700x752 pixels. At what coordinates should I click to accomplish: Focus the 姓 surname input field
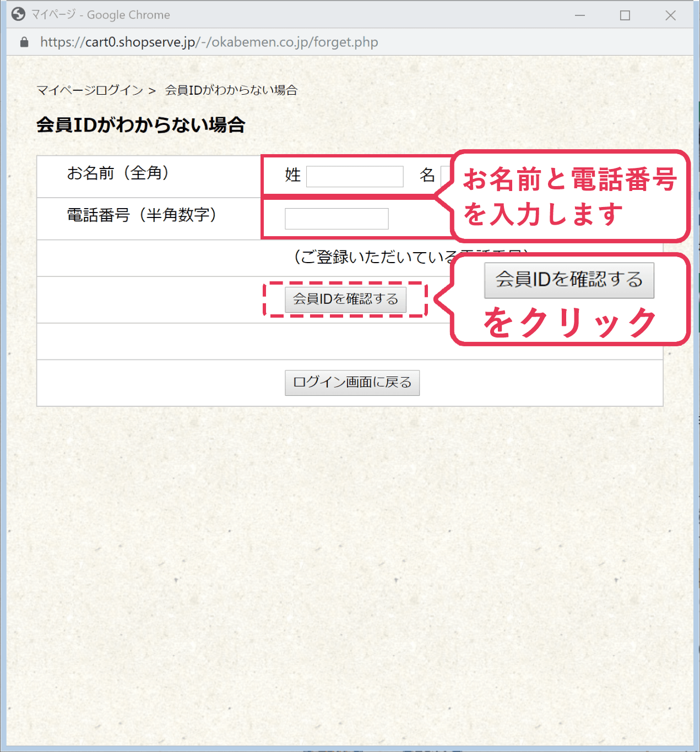pos(355,177)
